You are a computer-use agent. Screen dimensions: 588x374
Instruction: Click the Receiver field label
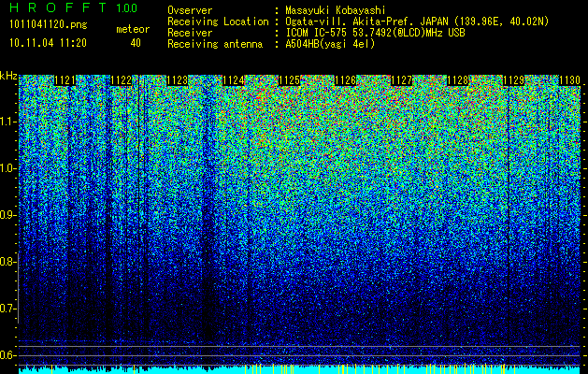(190, 33)
